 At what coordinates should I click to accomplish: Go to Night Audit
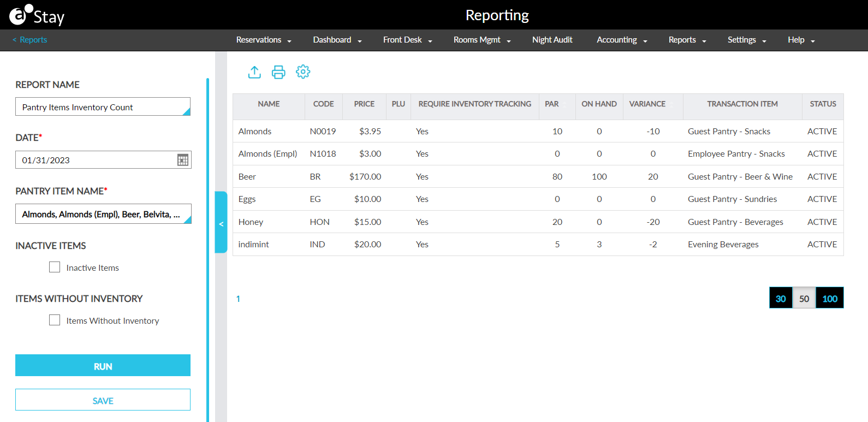552,40
